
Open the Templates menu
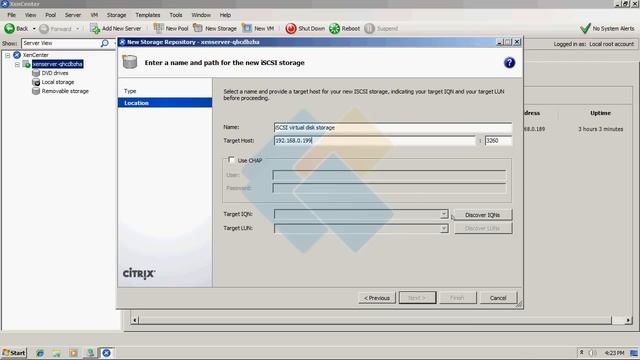pos(148,15)
